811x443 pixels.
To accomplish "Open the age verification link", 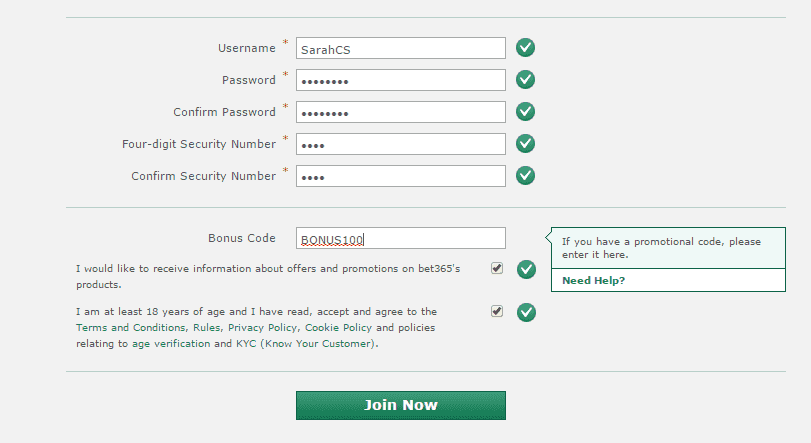I will [171, 344].
